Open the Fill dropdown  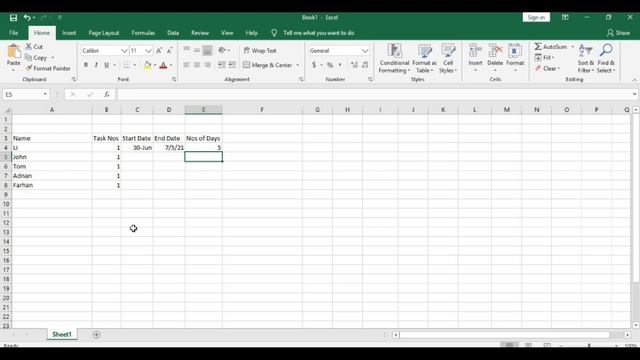click(544, 58)
